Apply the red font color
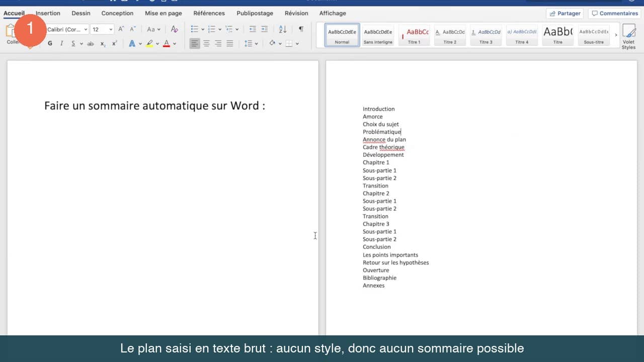644x362 pixels. 167,44
